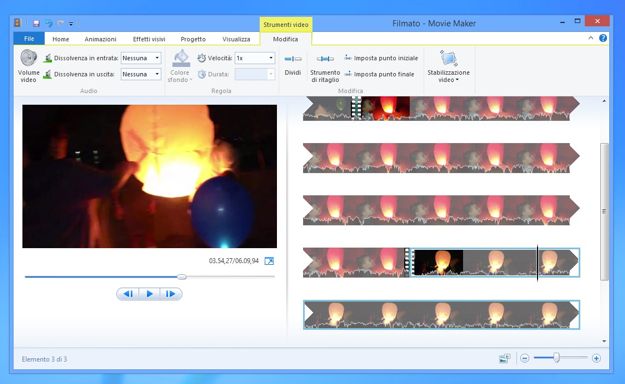Screen dimensions: 625x384
Task: Open Stabilizzazione video menu
Action: tap(448, 67)
